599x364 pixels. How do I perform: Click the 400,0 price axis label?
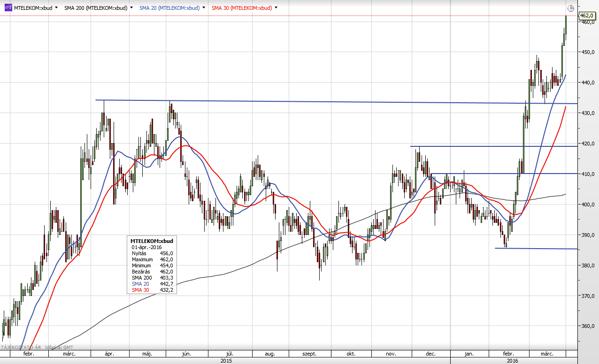tap(589, 205)
